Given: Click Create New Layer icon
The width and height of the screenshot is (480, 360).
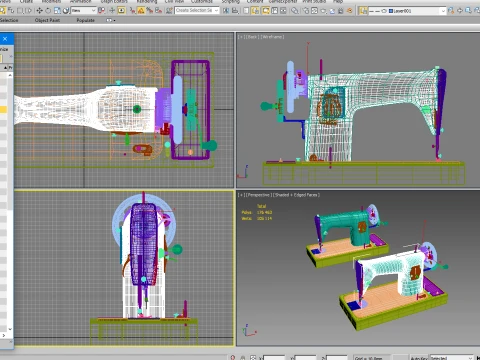Looking at the screenshot, I should (451, 11).
